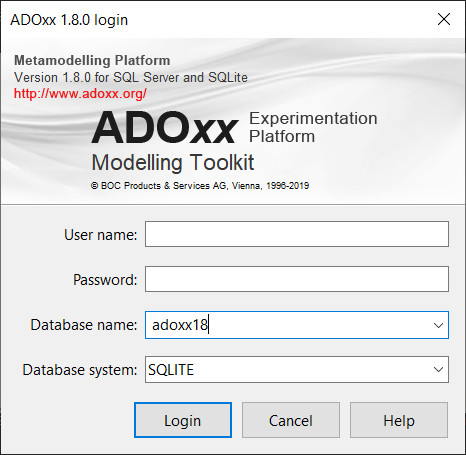Click the 'Modelling Toolkit' text
Screen dimensions: 466x455
coord(173,162)
